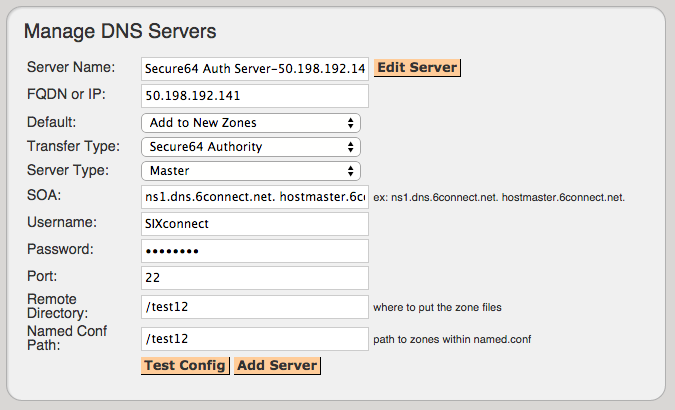Click the Add Server button
Image resolution: width=675 pixels, height=410 pixels.
point(277,366)
